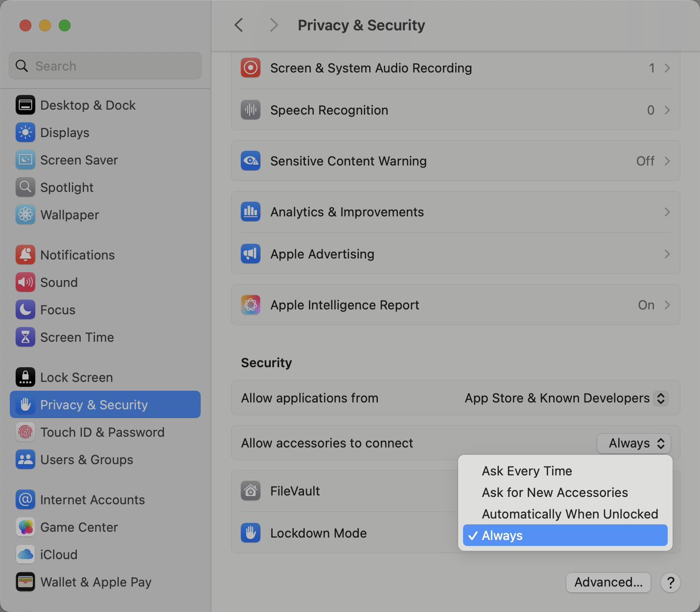700x612 pixels.
Task: Expand Apple Advertising row chevron
Action: [667, 254]
